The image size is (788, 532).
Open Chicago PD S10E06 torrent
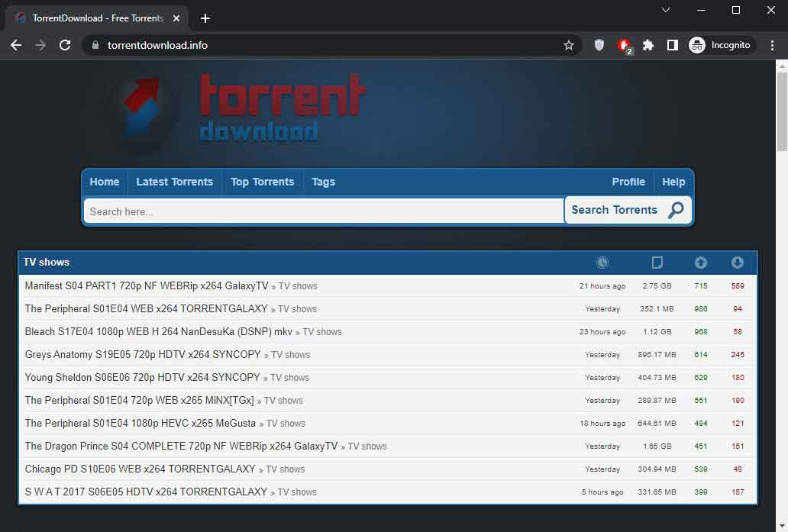tap(140, 469)
